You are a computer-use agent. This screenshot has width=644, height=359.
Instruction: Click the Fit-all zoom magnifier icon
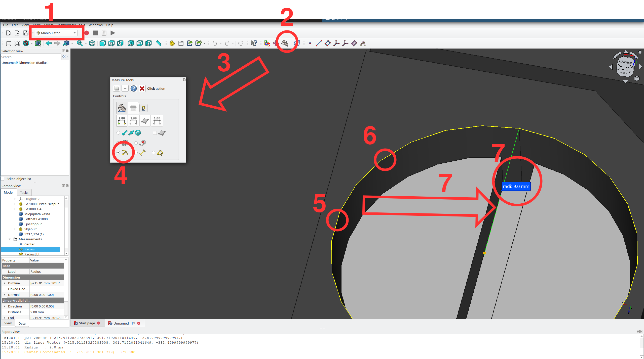[x=80, y=43]
